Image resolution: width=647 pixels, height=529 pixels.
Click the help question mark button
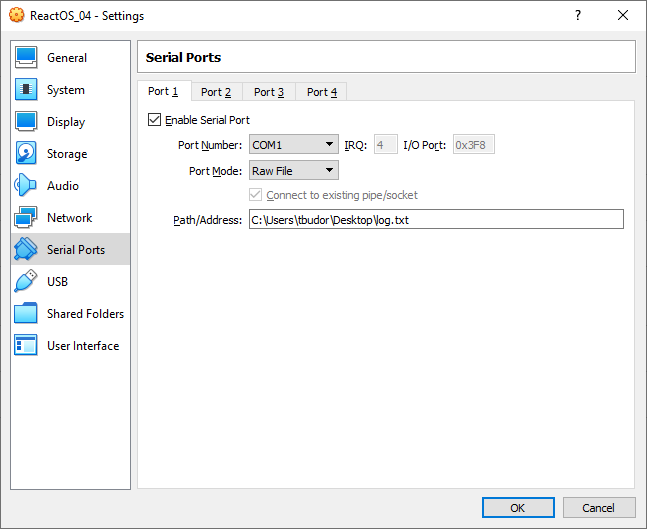tap(578, 15)
